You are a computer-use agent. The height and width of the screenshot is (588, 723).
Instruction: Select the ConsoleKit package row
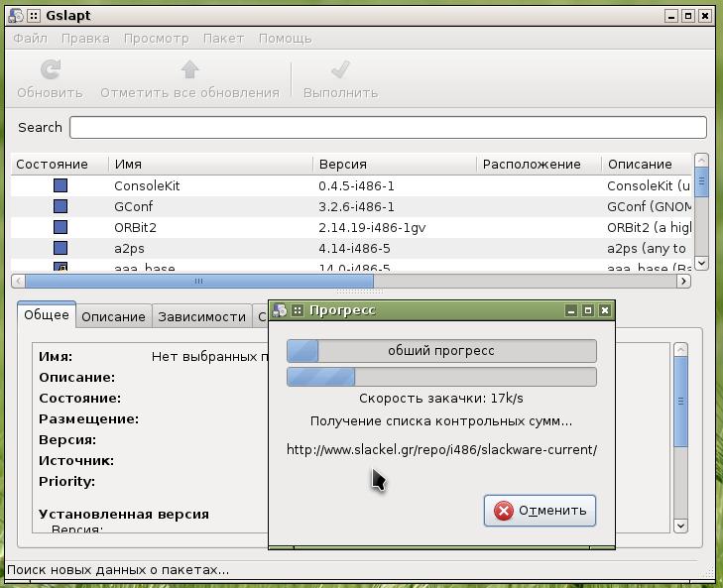350,185
